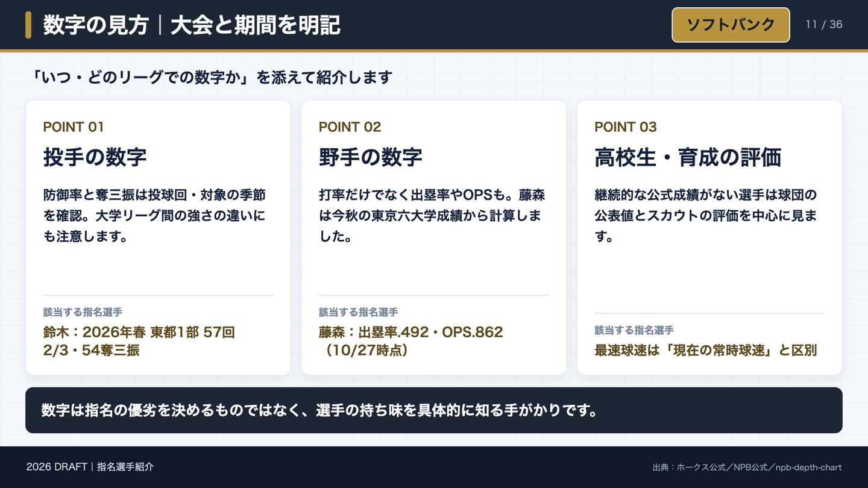Click the subtitle 「いつ・どのリーグでの数字か」を添えて紹介します
Viewport: 868px width, 488px height.
pyautogui.click(x=212, y=78)
